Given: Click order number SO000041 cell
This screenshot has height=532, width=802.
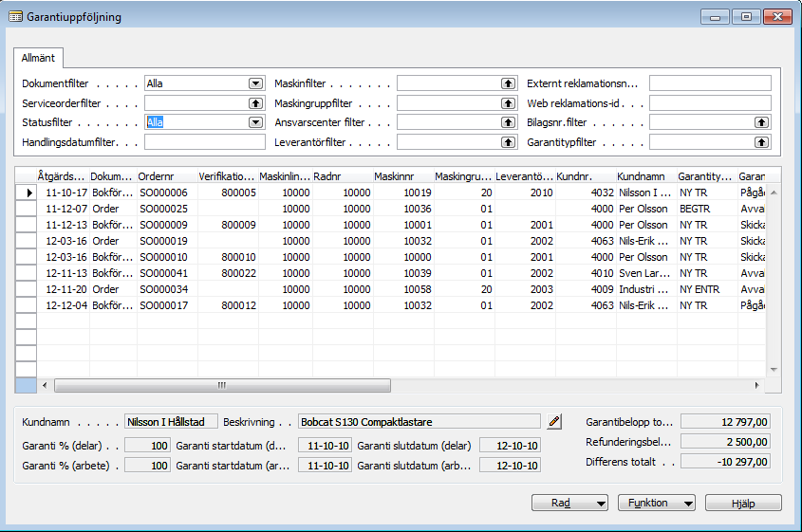Looking at the screenshot, I should 167,273.
